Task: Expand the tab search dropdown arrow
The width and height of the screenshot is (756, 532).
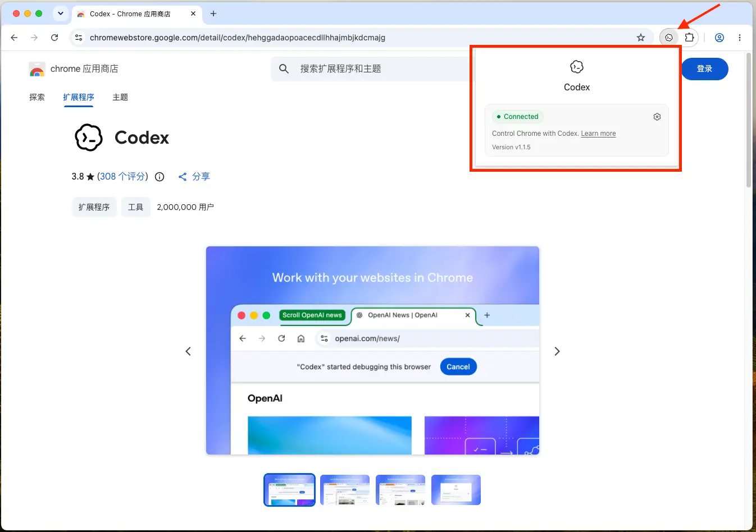Action: 61,13
